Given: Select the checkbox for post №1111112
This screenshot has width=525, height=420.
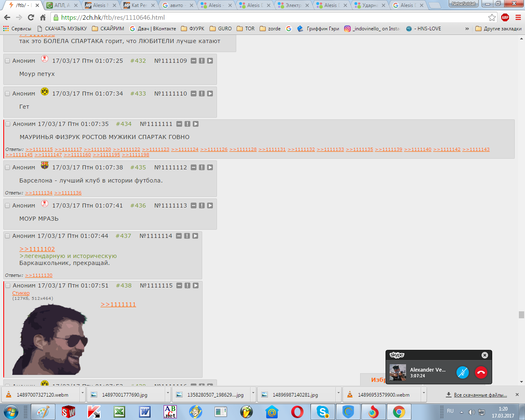Looking at the screenshot, I should [x=7, y=167].
